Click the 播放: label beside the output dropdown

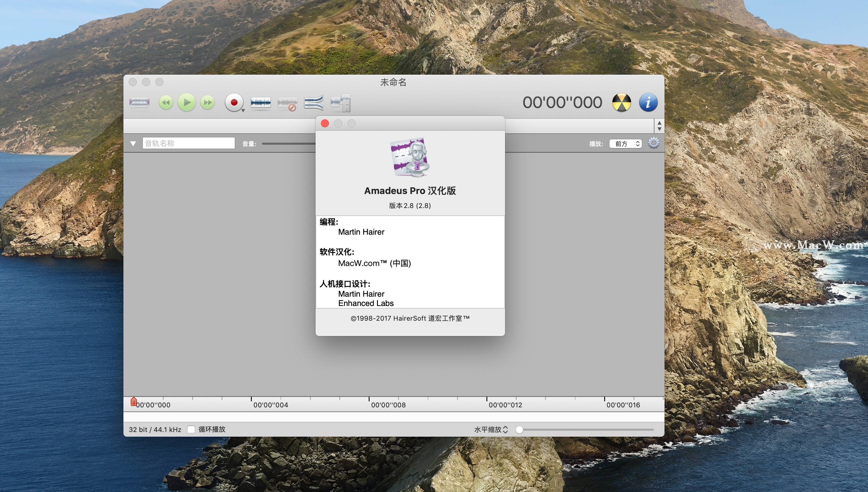coord(596,144)
